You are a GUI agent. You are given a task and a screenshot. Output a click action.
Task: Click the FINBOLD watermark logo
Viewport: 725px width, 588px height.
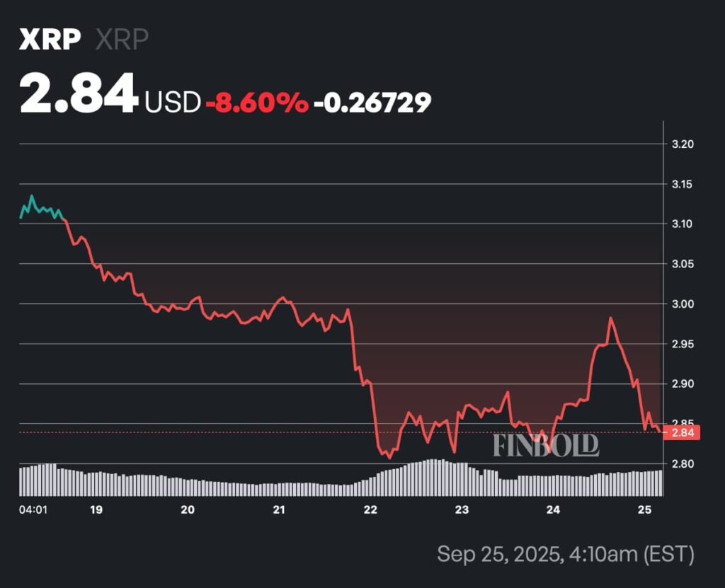pyautogui.click(x=545, y=445)
